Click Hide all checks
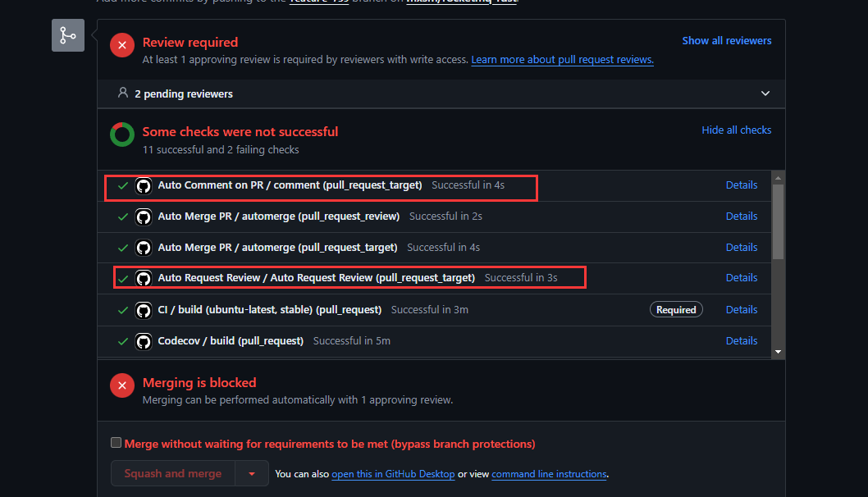Screen dimensions: 868x497 [x=736, y=130]
